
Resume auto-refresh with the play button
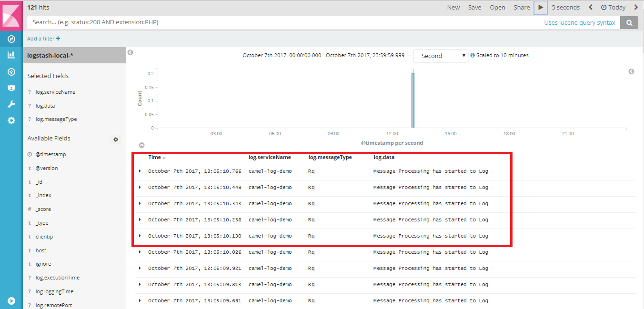tap(540, 8)
